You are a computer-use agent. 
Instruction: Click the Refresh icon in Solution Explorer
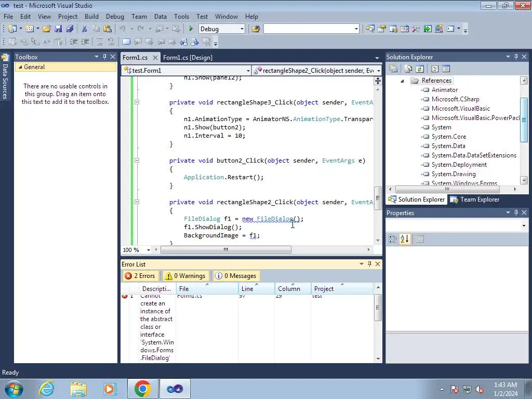click(420, 69)
